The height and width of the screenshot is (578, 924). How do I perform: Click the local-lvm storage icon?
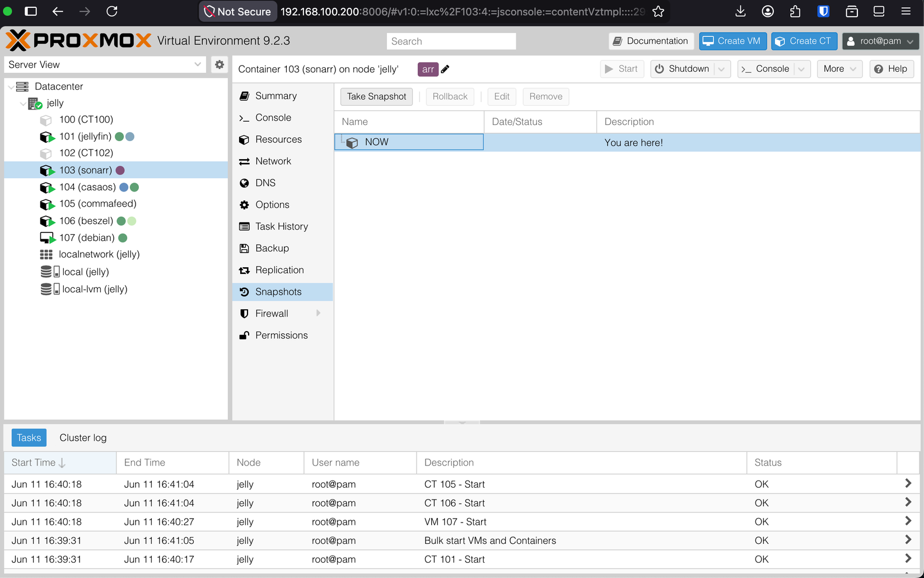50,289
